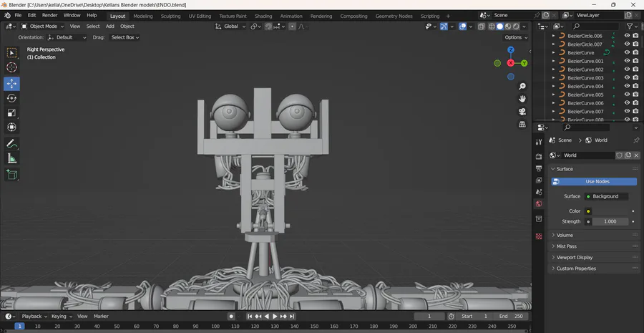Image resolution: width=644 pixels, height=333 pixels.
Task: Click the Zoom view magnifier icon
Action: pyautogui.click(x=522, y=87)
